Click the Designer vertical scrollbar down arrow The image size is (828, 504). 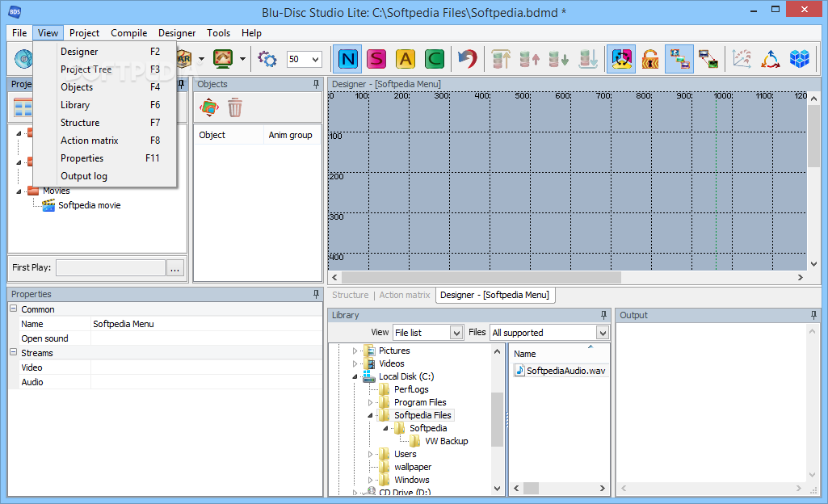813,263
